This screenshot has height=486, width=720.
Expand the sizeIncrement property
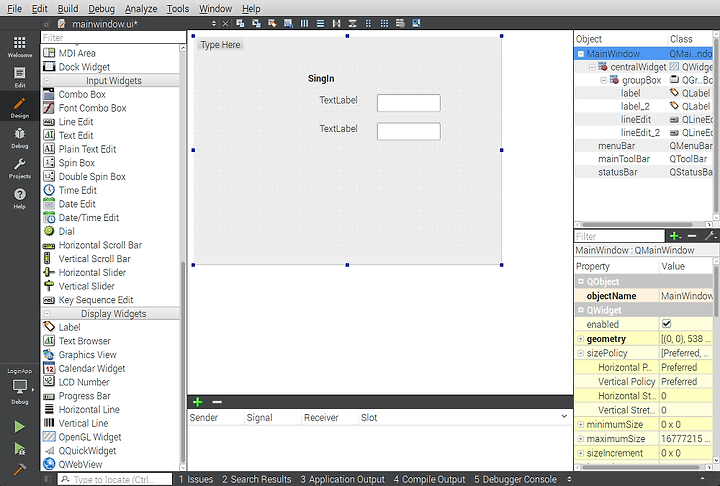point(580,453)
